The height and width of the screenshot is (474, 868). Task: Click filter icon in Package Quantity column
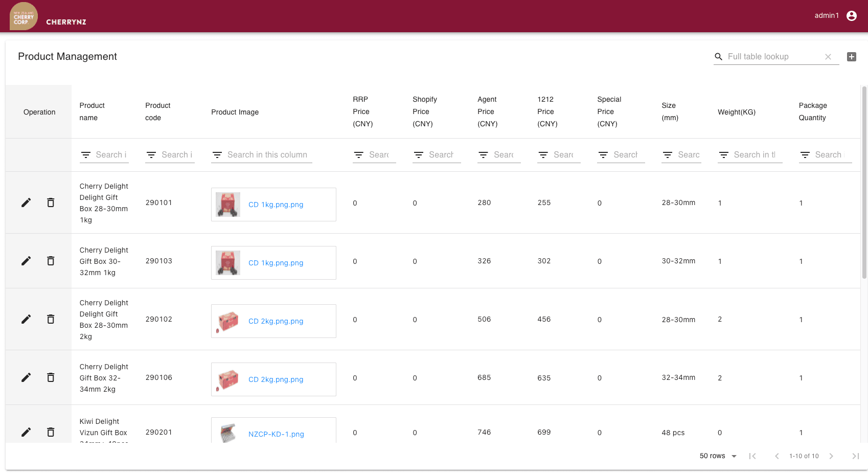(x=805, y=155)
